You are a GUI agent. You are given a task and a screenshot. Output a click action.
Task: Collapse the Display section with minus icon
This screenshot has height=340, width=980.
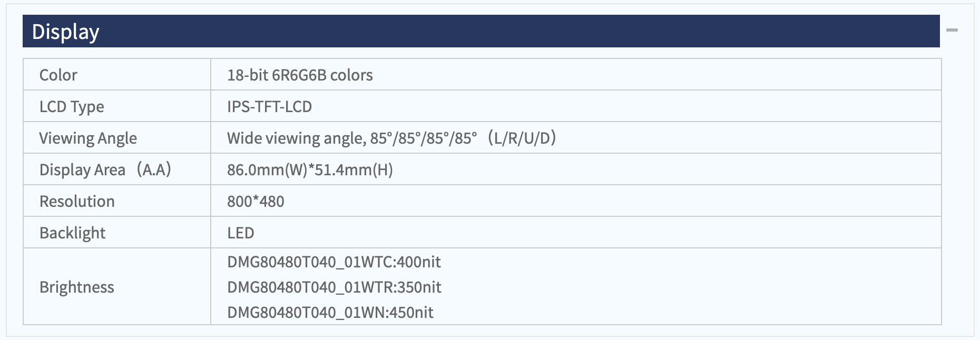tap(952, 31)
